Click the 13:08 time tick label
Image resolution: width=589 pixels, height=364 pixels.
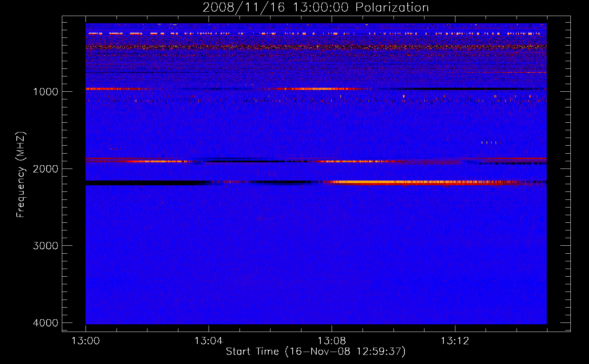[x=332, y=341]
